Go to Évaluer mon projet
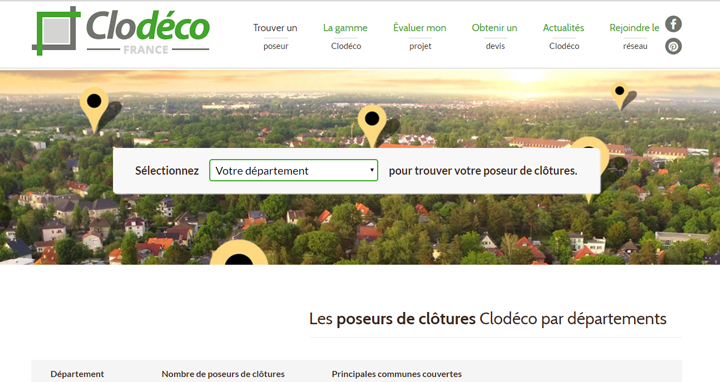Screen dimensions: 720x382 point(420,36)
